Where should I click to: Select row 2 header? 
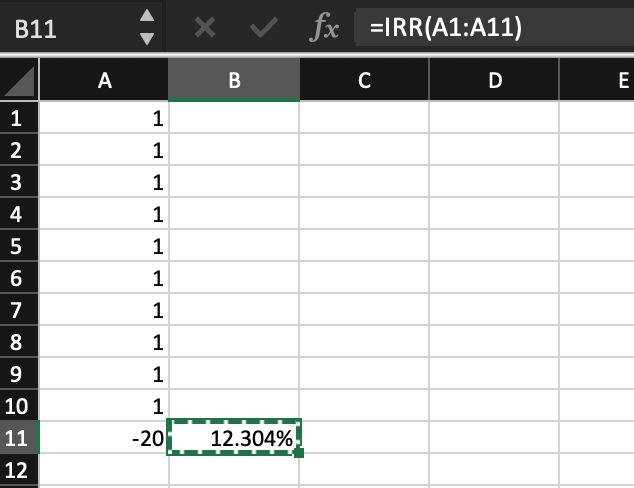coord(19,150)
